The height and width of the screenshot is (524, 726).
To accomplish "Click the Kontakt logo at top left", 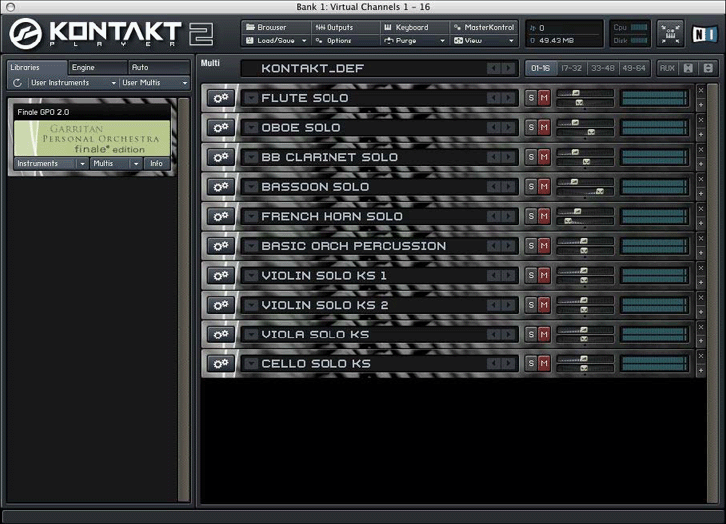I will click(26, 34).
